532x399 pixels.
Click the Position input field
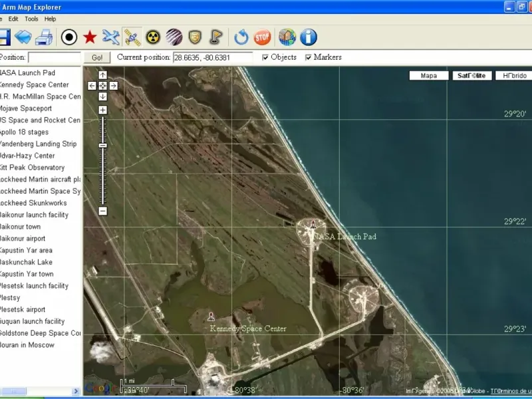coord(54,58)
